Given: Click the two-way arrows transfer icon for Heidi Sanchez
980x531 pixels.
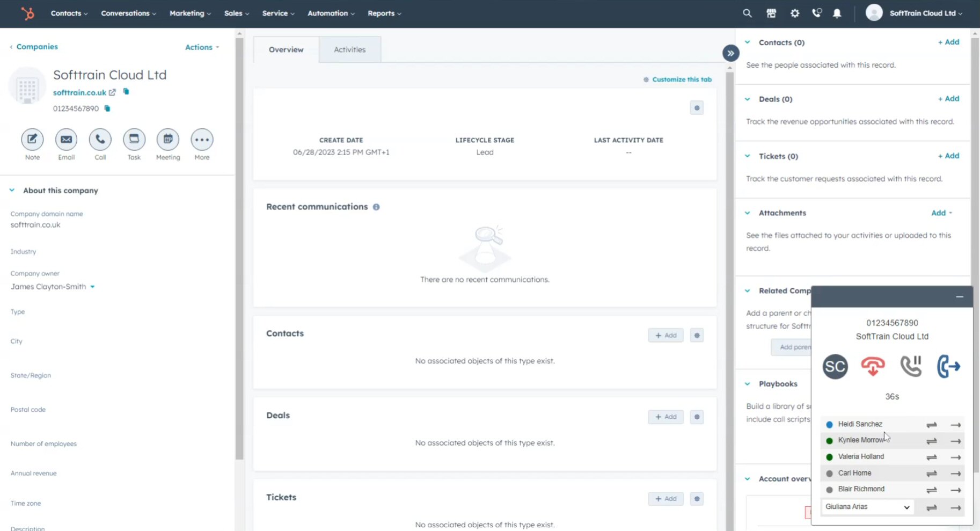Looking at the screenshot, I should point(932,425).
